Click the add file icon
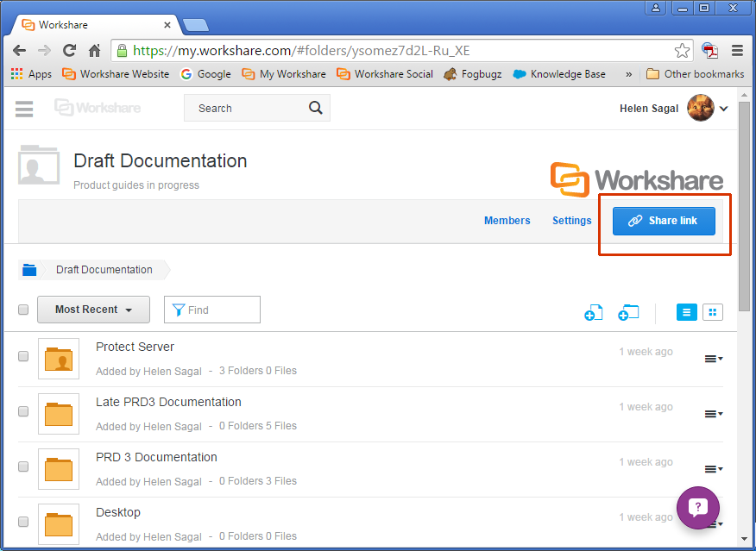The height and width of the screenshot is (551, 756). [x=594, y=312]
